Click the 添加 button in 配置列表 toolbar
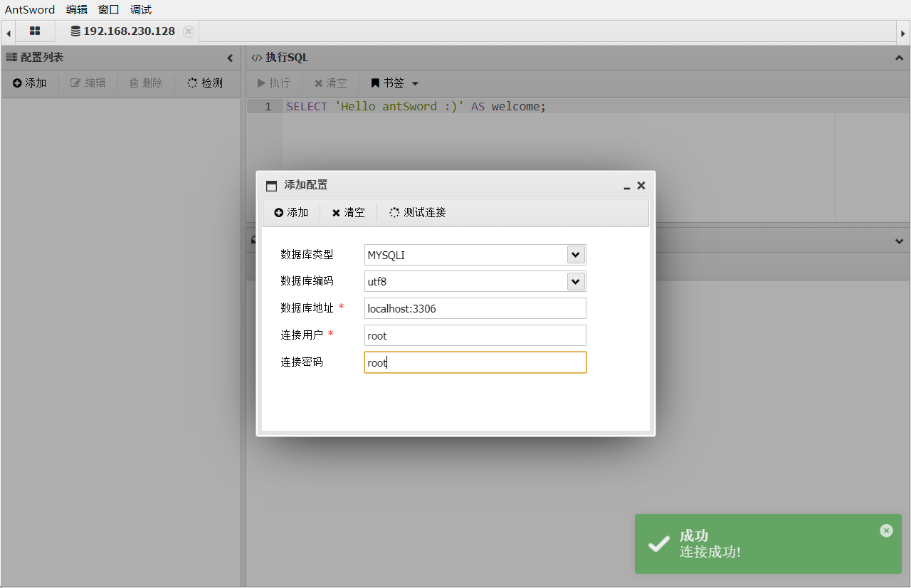This screenshot has height=588, width=911. click(29, 83)
